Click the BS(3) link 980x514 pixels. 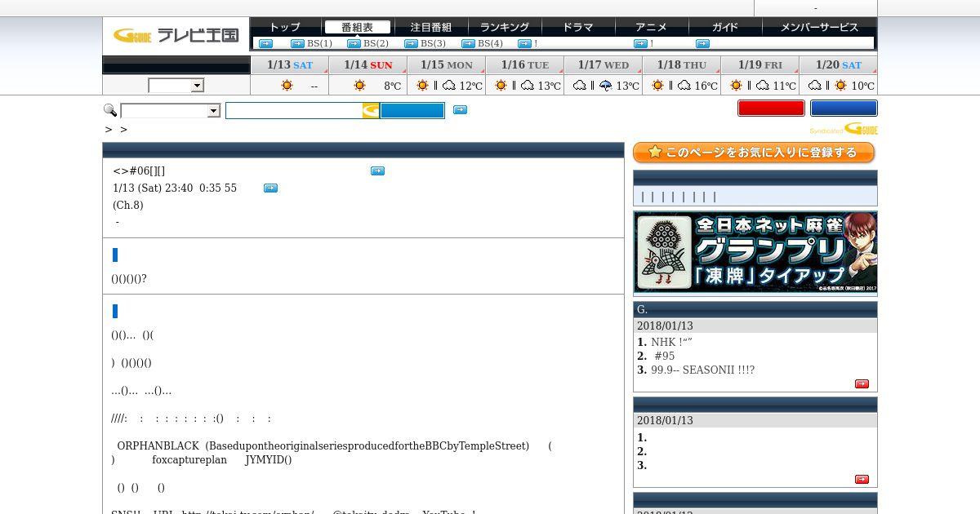point(433,43)
